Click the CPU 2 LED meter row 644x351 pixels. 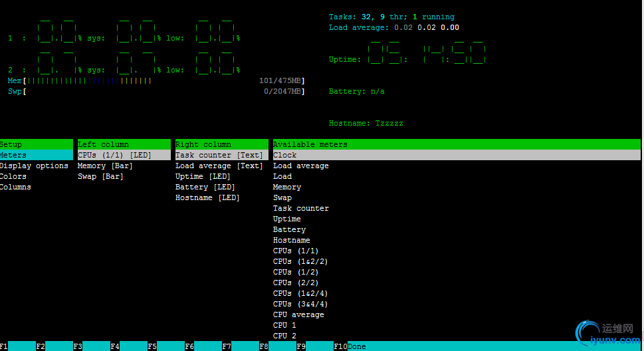coord(124,62)
